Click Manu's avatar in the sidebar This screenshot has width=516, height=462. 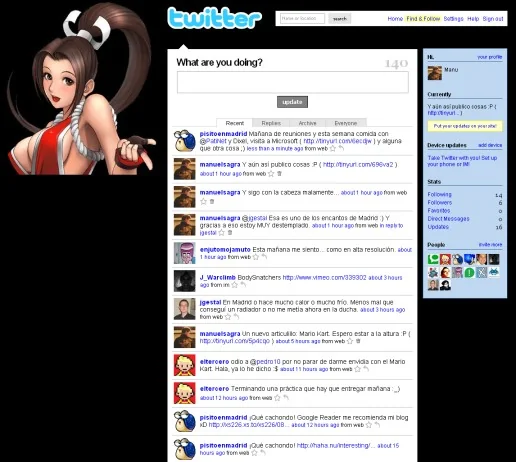point(435,73)
